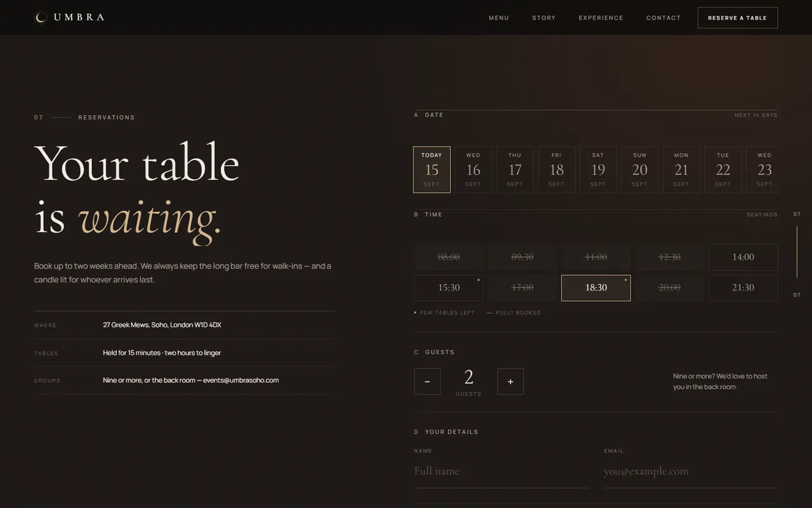Select the 21:30 seating
This screenshot has height=508, width=812.
(743, 288)
